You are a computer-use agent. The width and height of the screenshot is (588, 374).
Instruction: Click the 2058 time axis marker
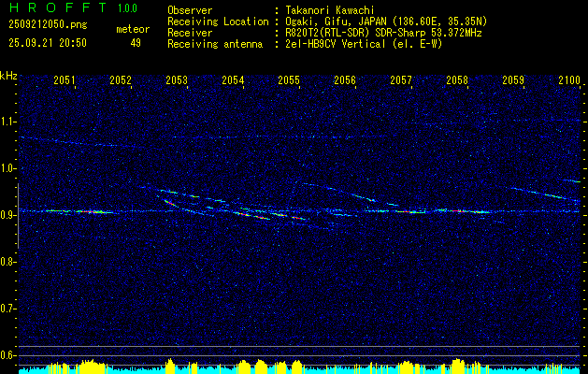[x=457, y=79]
